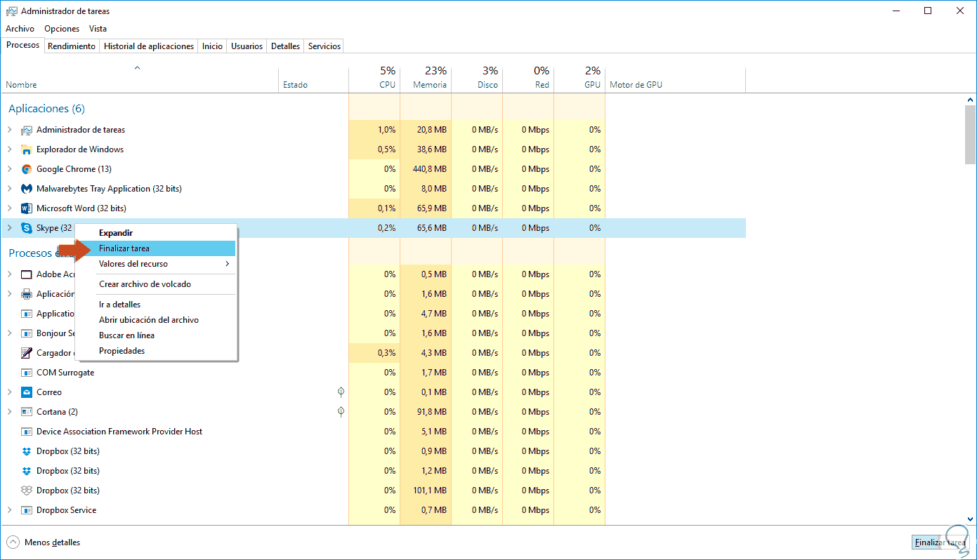Image resolution: width=977 pixels, height=560 pixels.
Task: Expand the Cortana (2) process group
Action: pyautogui.click(x=9, y=412)
